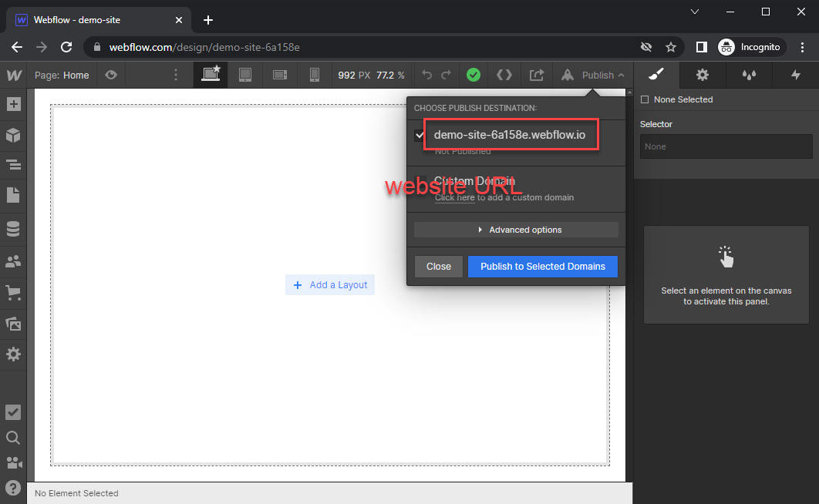Open the Export Code brackets icon
This screenshot has width=819, height=504.
(504, 75)
